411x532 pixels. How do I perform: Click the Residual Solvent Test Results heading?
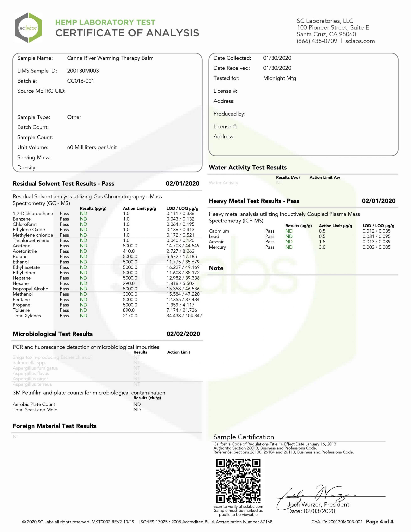pyautogui.click(x=63, y=184)
